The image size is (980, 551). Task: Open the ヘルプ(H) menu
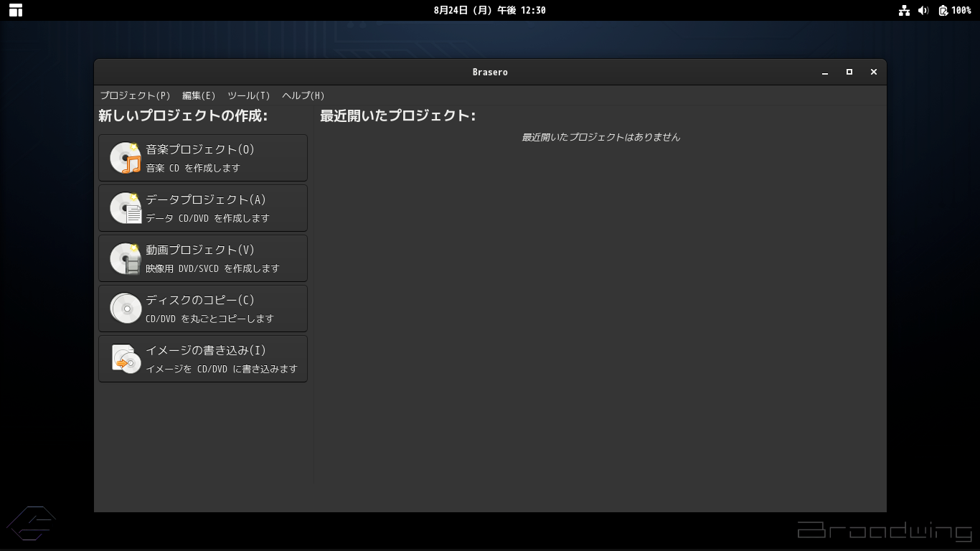point(303,95)
